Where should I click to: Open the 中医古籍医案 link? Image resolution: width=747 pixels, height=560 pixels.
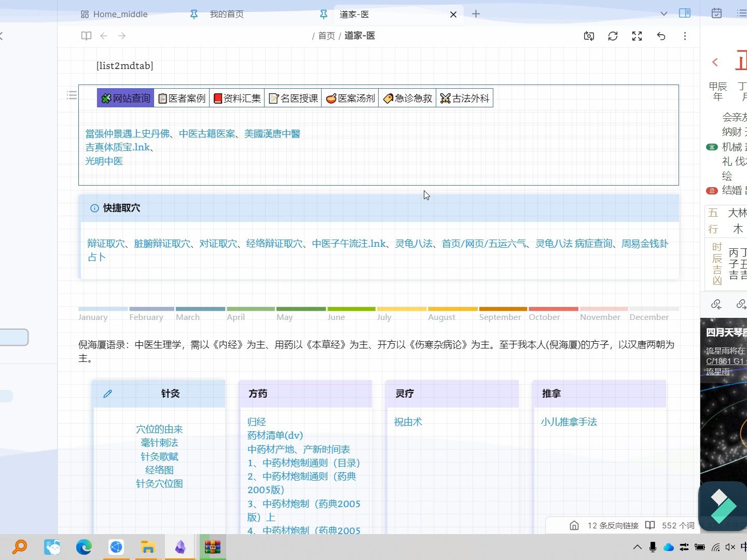(207, 134)
